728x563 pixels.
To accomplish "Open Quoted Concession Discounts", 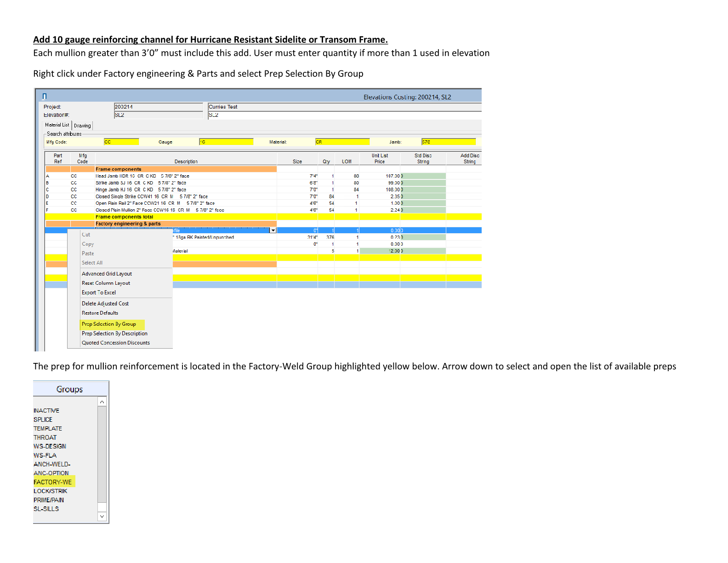I will coord(116,343).
